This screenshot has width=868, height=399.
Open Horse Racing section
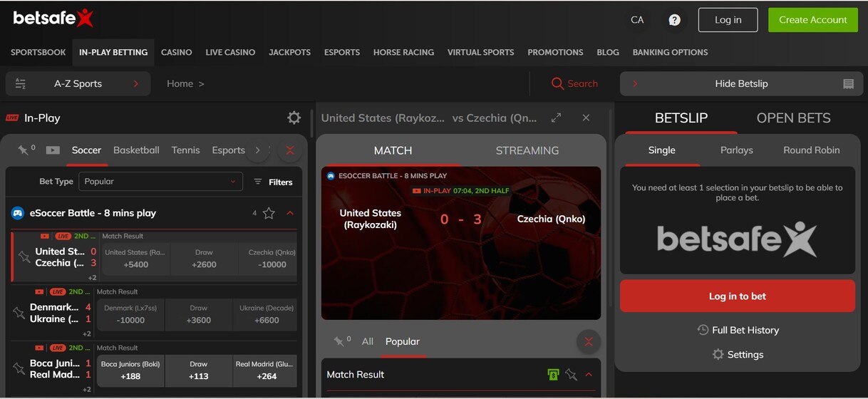(403, 52)
